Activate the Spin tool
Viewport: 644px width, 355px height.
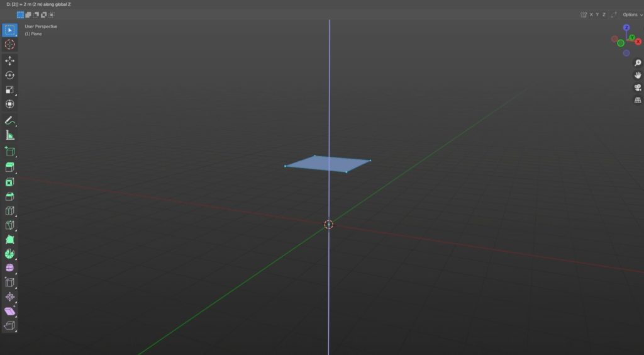[9, 254]
